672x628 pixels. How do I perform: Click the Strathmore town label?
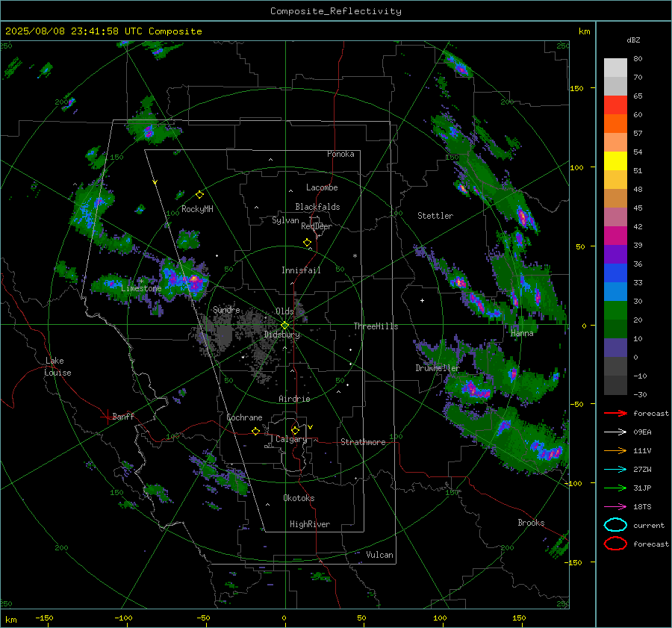363,442
